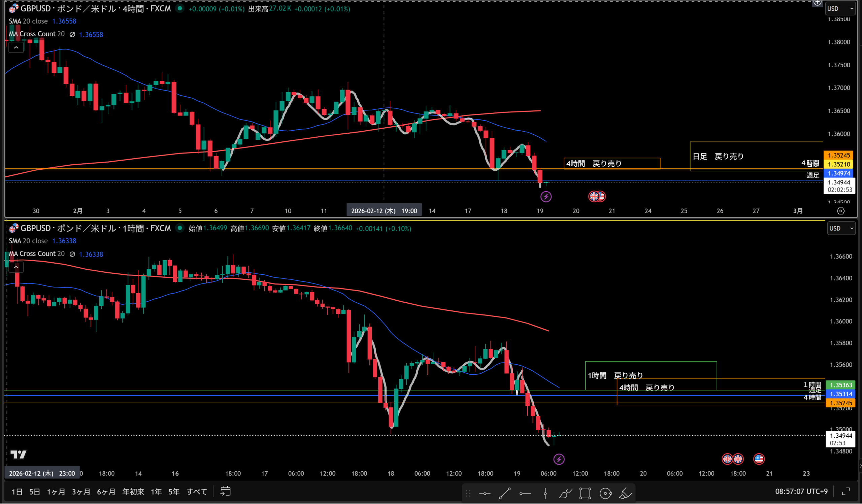
Task: Click the 08:57:07 UTC+9 timezone button
Action: pyautogui.click(x=801, y=491)
